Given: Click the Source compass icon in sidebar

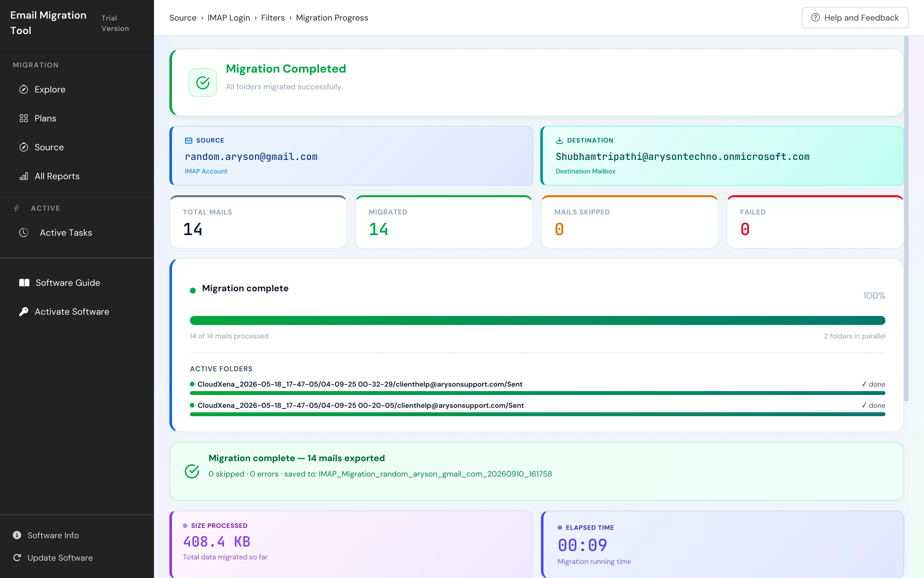Looking at the screenshot, I should coord(24,147).
